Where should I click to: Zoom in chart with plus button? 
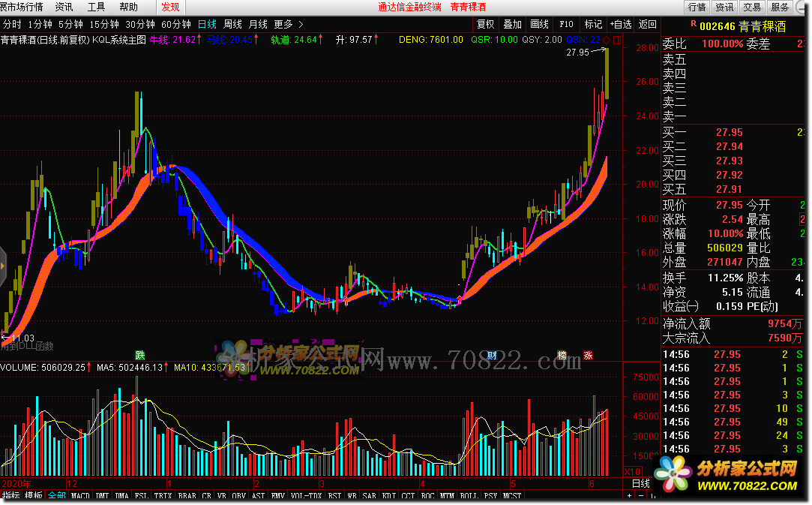coord(629,496)
